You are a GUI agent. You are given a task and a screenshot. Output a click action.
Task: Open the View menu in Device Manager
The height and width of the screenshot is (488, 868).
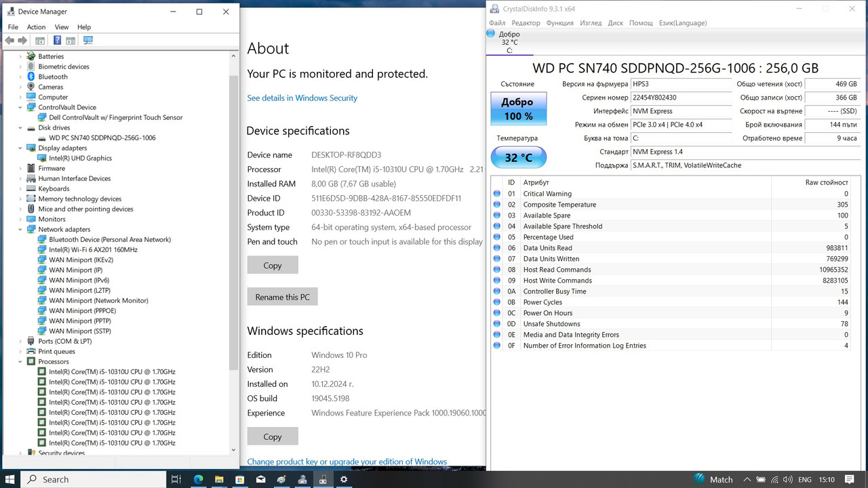coord(62,27)
